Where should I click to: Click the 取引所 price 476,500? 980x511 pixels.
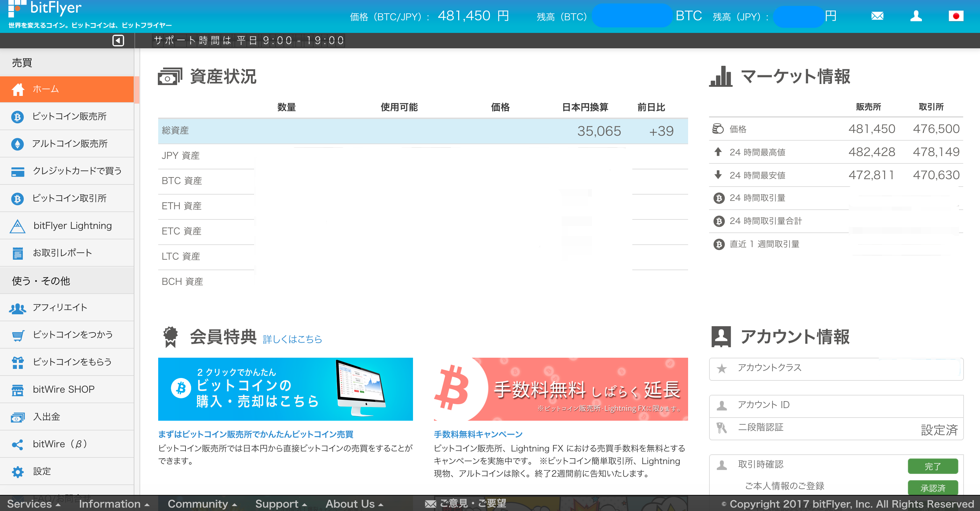(x=936, y=129)
